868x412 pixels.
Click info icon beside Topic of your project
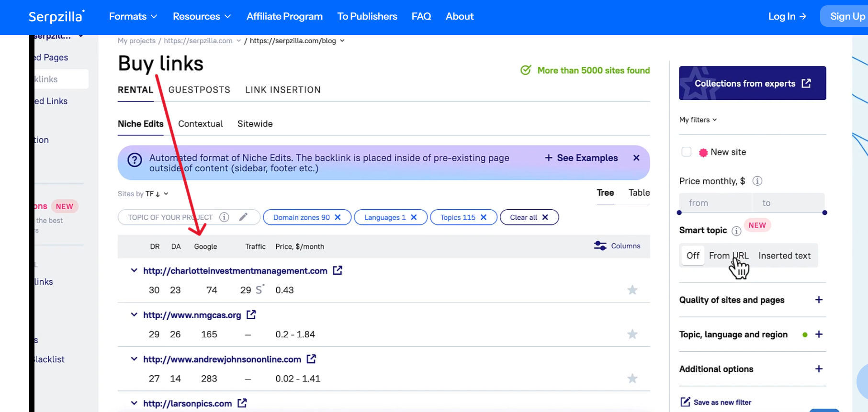click(224, 217)
